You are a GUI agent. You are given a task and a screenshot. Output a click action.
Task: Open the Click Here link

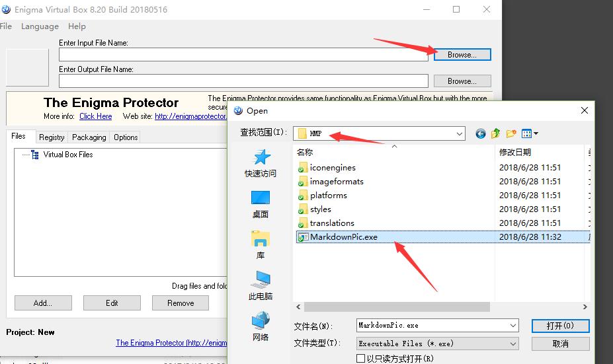(x=96, y=116)
